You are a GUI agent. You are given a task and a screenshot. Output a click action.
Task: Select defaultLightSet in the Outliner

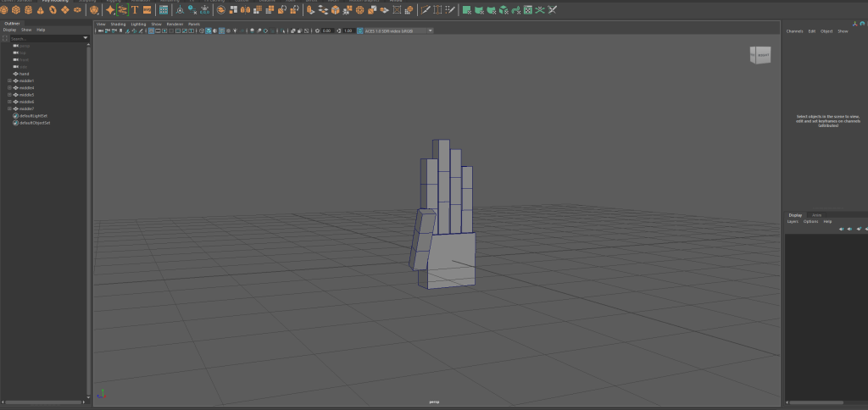(x=33, y=116)
